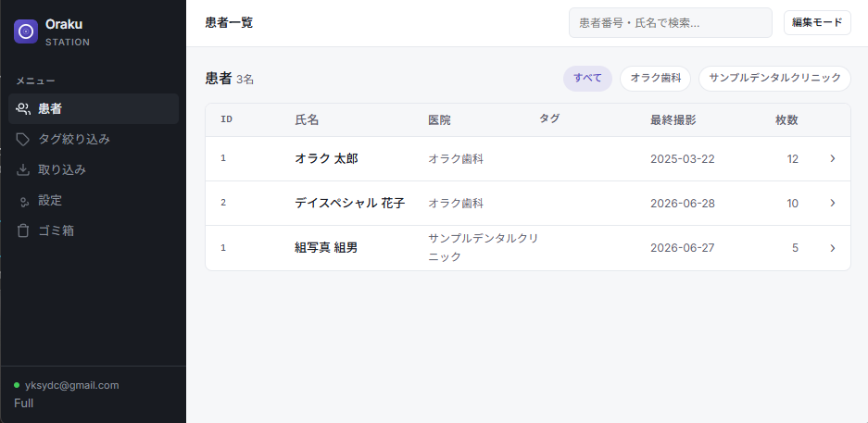This screenshot has width=868, height=423.
Task: Click the download icon beside 取り込み
Action: pyautogui.click(x=23, y=169)
